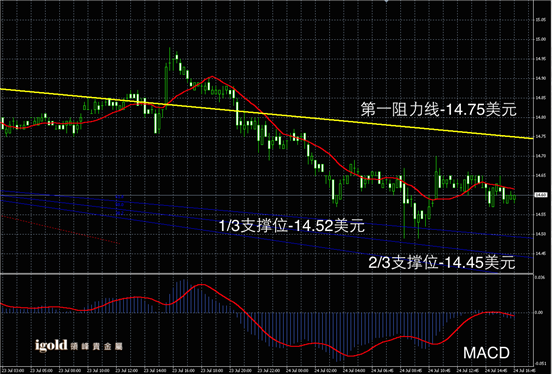Click the 0.00 MACD axis level label
This screenshot has width=552, height=374.
539,312
